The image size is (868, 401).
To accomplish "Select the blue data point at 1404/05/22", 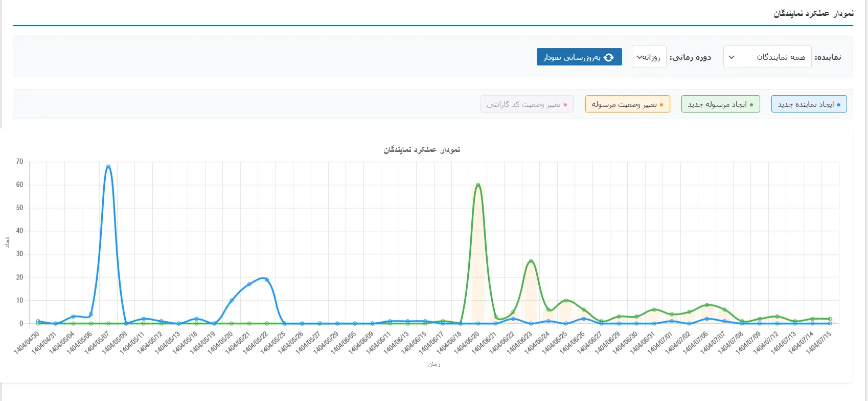I will pyautogui.click(x=267, y=280).
